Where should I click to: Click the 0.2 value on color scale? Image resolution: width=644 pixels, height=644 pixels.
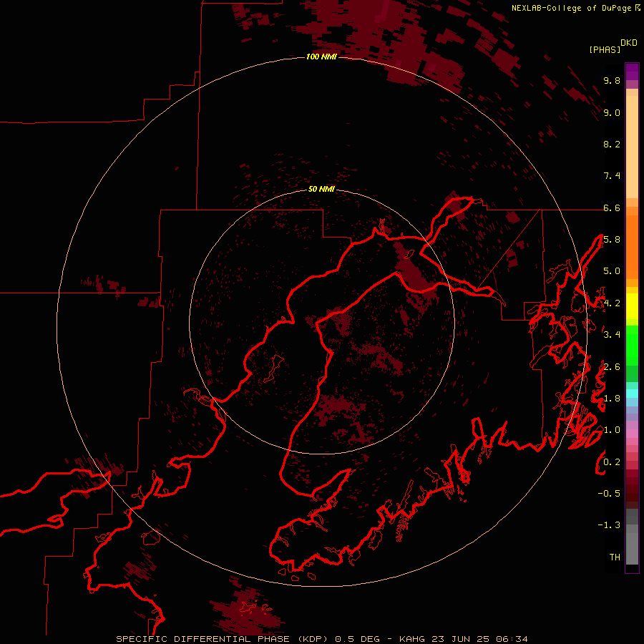612,462
